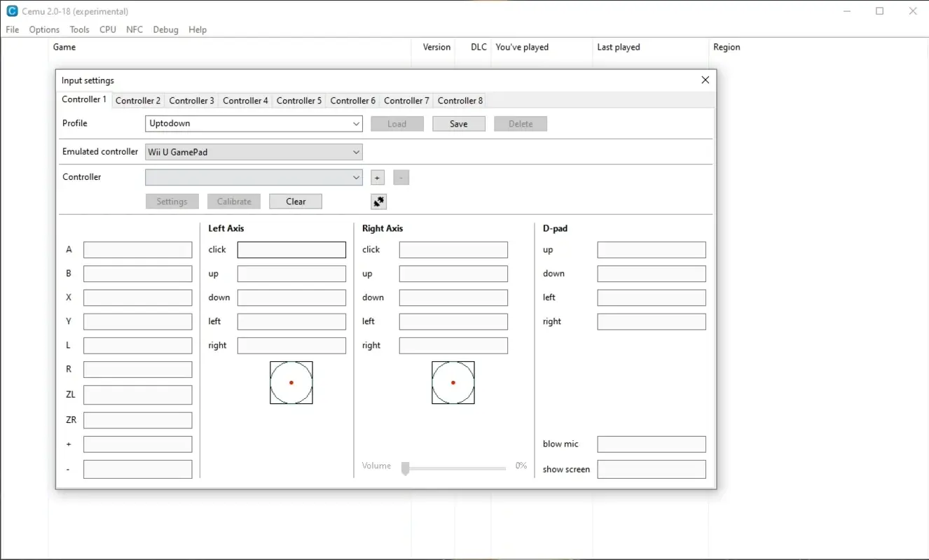Clear all button mappings
This screenshot has width=929, height=560.
295,201
